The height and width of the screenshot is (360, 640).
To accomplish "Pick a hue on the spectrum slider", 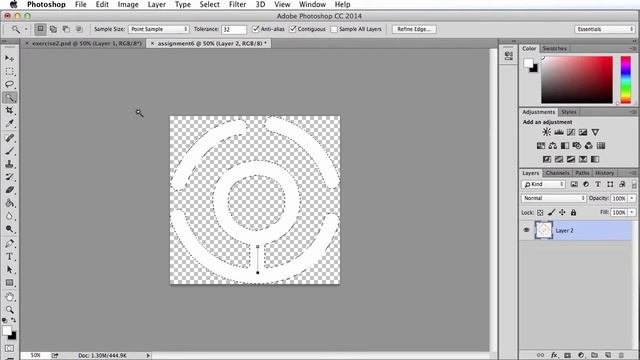I will click(x=625, y=80).
